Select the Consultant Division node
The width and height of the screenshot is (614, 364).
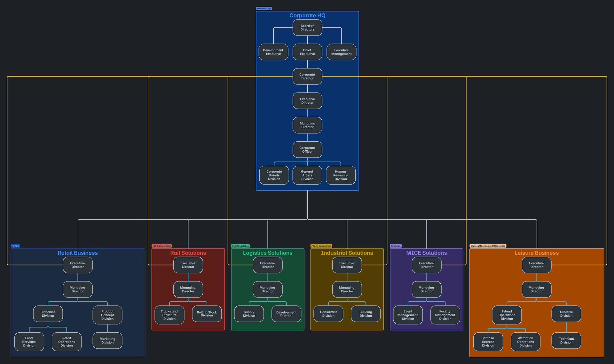[328, 314]
